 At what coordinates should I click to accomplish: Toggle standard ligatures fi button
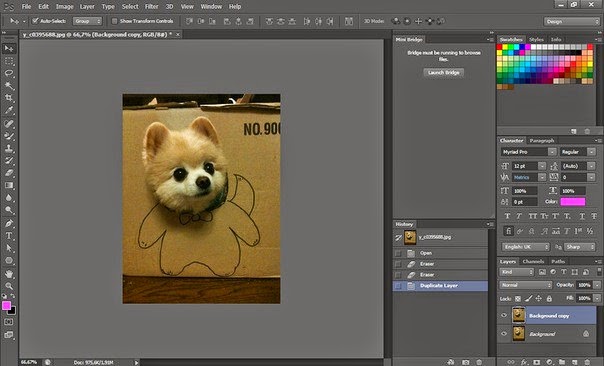[508, 231]
